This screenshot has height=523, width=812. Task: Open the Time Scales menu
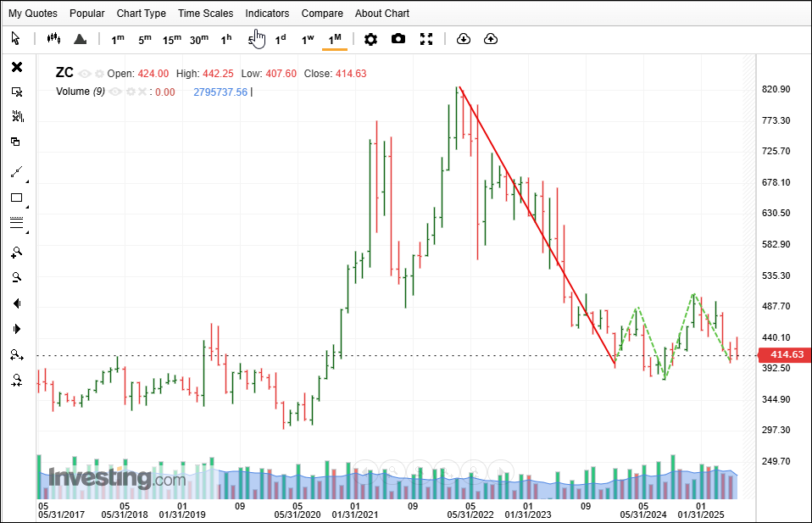(206, 14)
